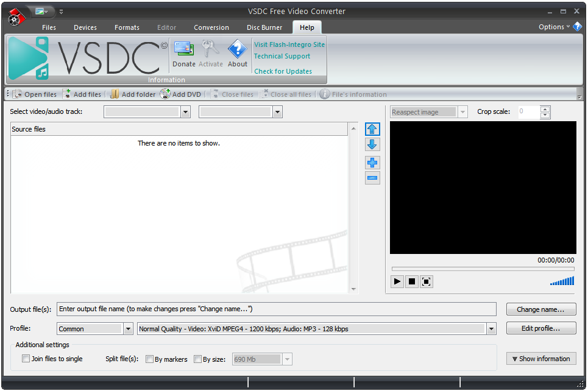Image resolution: width=588 pixels, height=391 pixels.
Task: Click the Crop scale input field
Action: [x=529, y=111]
